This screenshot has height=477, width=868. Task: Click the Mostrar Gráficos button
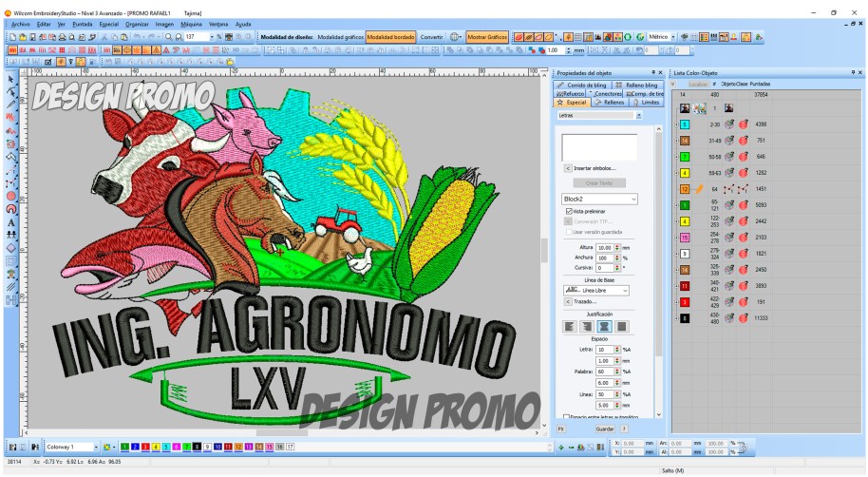coord(487,36)
